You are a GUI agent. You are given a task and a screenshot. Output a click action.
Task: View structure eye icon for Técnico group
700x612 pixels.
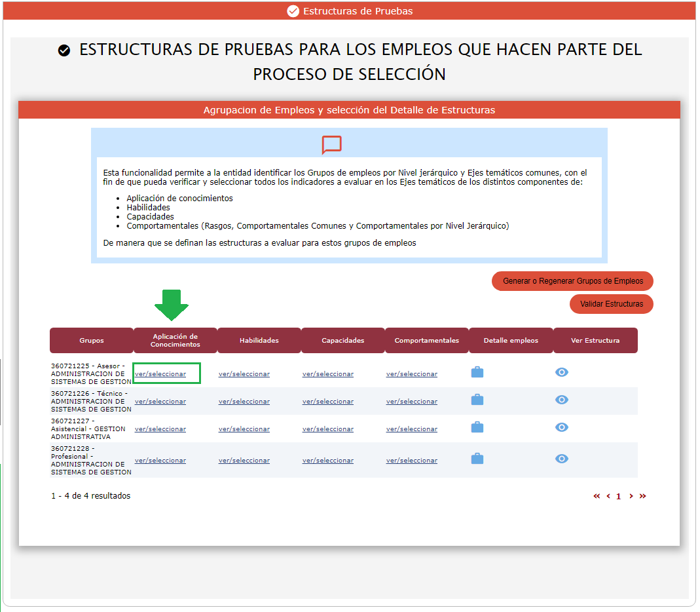tap(561, 400)
